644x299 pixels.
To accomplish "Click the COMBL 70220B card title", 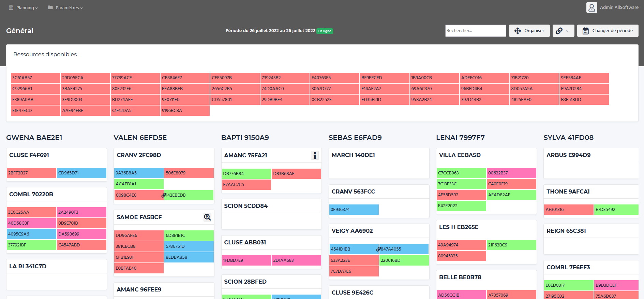I will (31, 194).
